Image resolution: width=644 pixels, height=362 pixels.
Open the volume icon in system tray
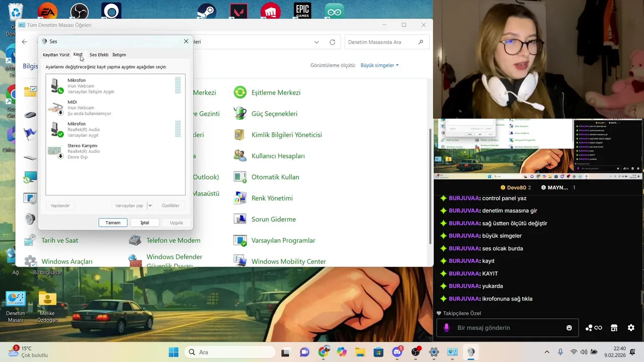coord(584,352)
